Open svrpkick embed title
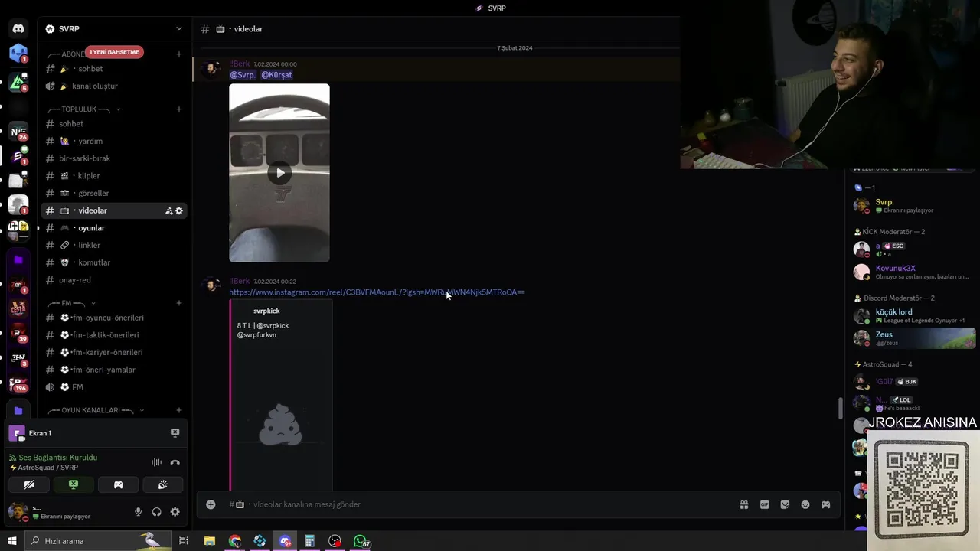Image resolution: width=980 pixels, height=551 pixels. [266, 311]
